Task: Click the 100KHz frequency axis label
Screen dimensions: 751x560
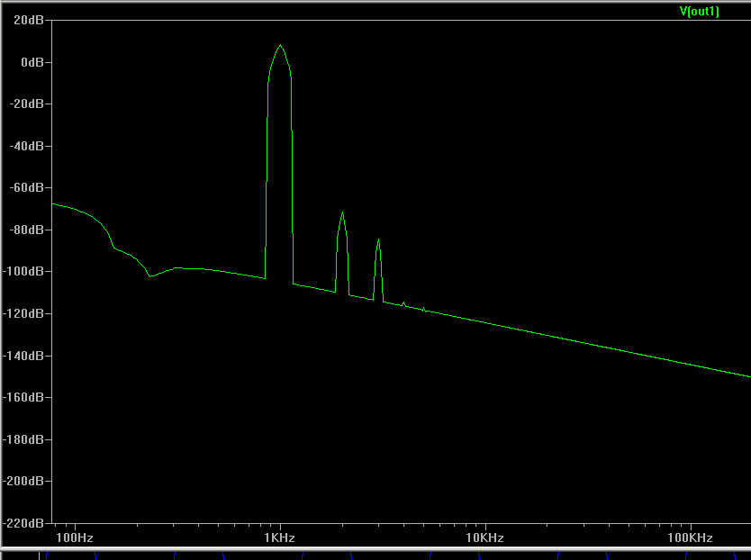Action: pos(690,537)
